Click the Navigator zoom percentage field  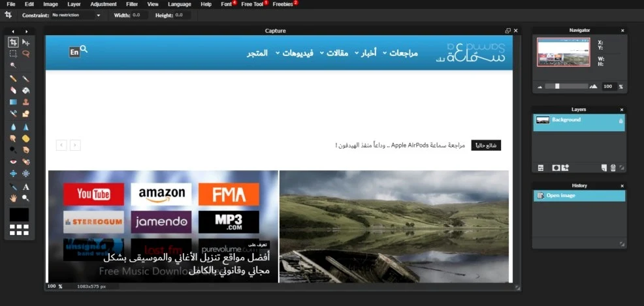[x=609, y=87]
